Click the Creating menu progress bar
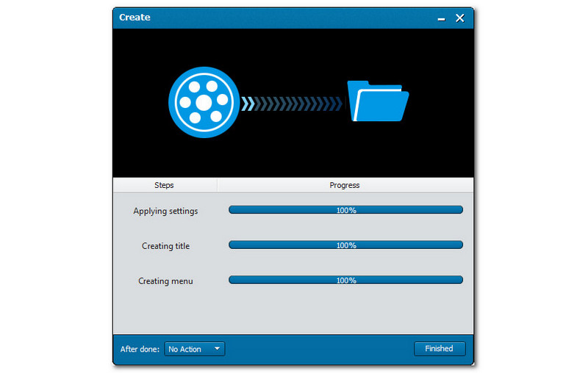 345,280
